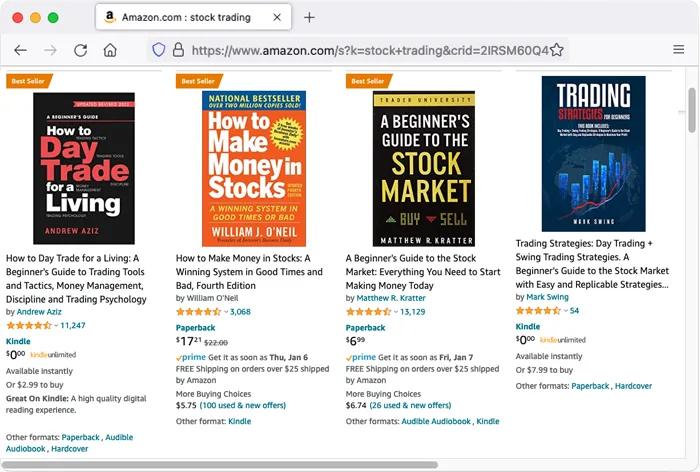Click the browser forward arrow
Viewport: 700px width, 472px height.
[50, 50]
